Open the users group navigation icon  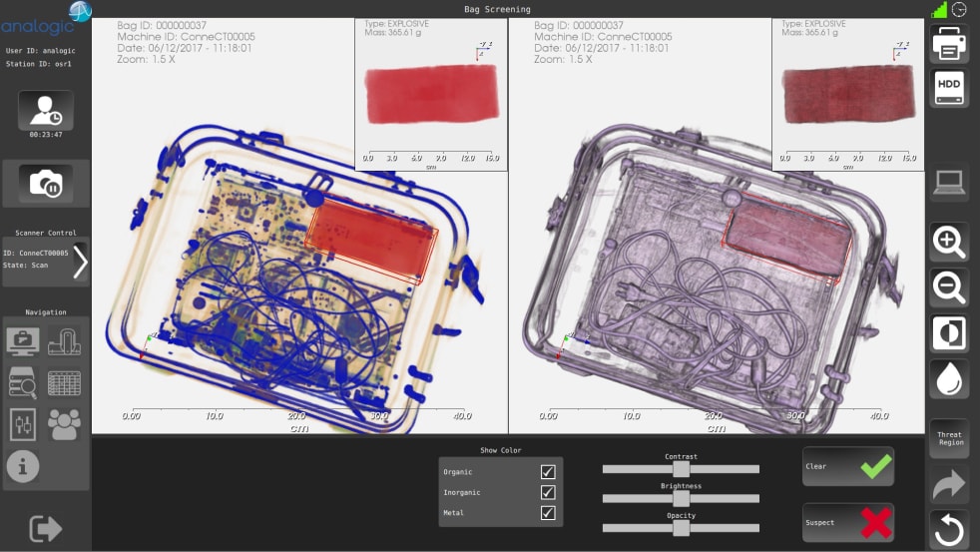(65, 424)
